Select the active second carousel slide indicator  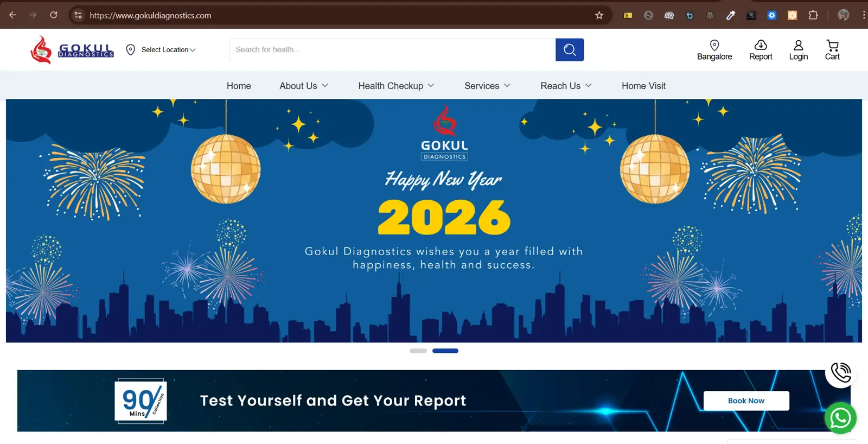pyautogui.click(x=445, y=351)
